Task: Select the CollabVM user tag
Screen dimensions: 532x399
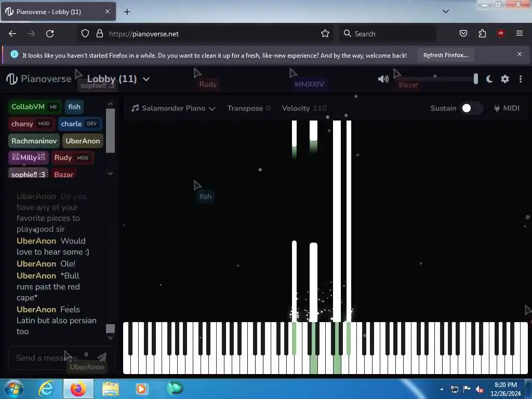Action: click(x=35, y=107)
